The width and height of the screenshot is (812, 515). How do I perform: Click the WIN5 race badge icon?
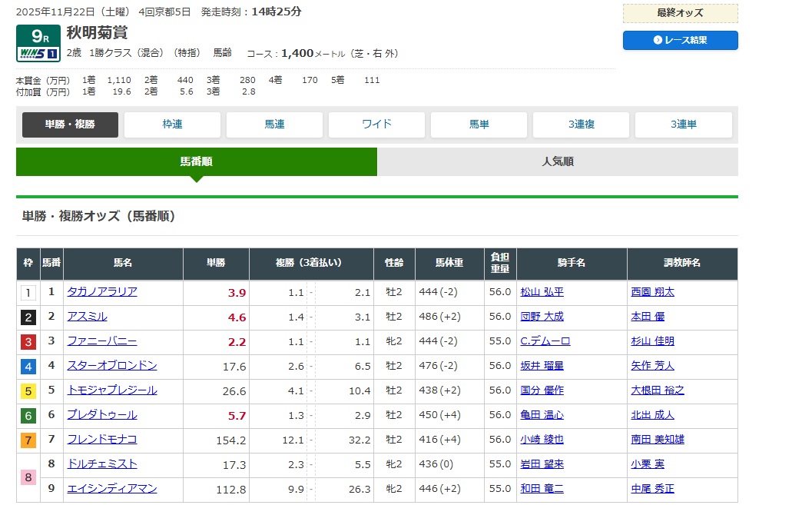tap(38, 55)
